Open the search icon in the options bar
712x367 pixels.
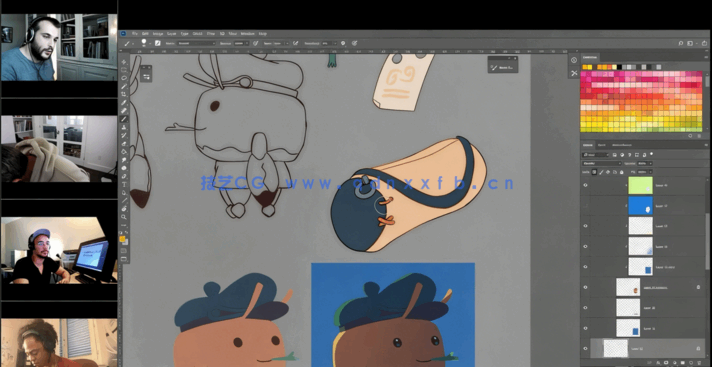tap(681, 43)
